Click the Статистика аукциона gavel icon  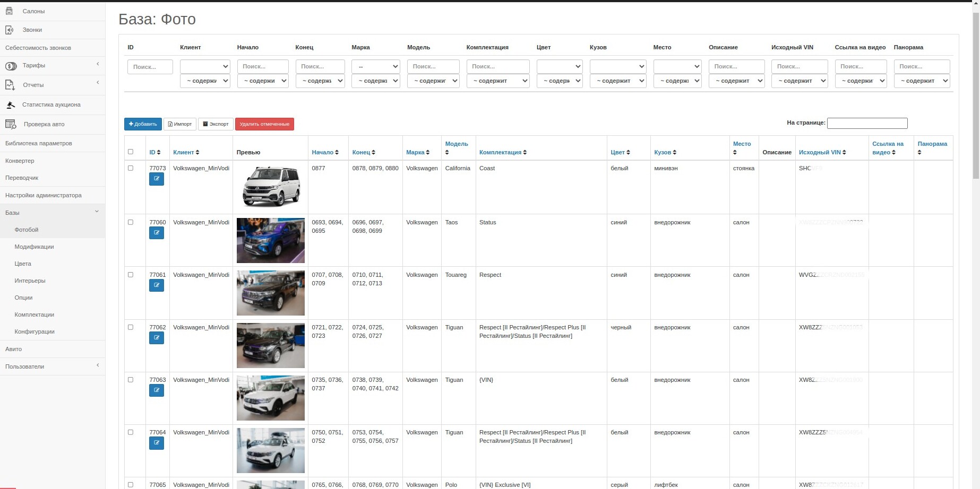11,104
